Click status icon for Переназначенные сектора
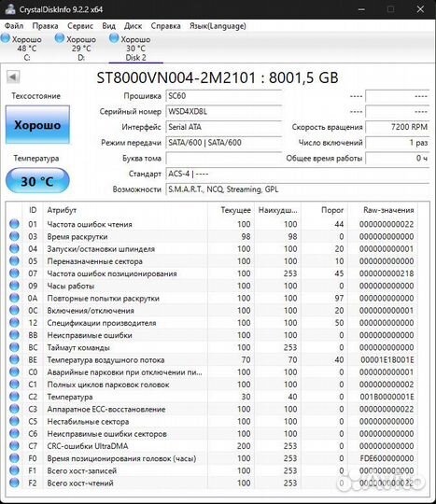Viewport: 436px width, 504px height. (x=14, y=261)
